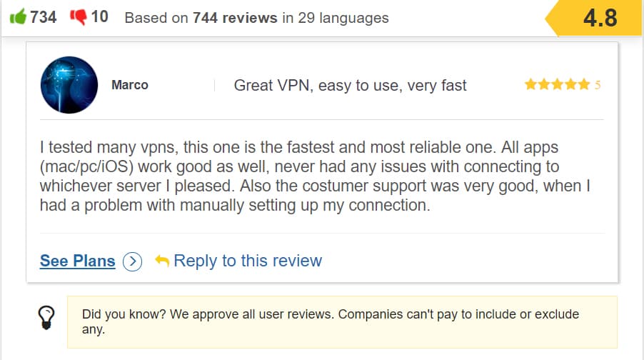Image resolution: width=644 pixels, height=360 pixels.
Task: Click the lightbulb tip icon
Action: pyautogui.click(x=46, y=316)
